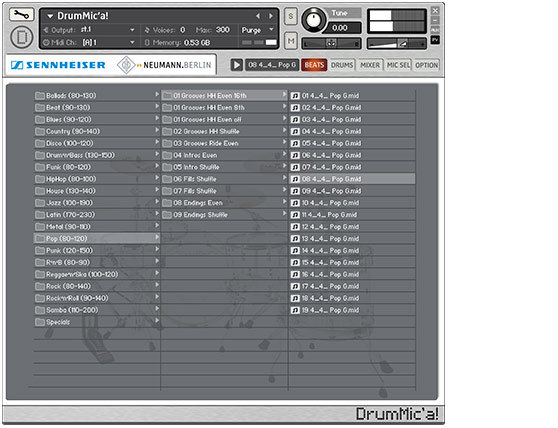Select the file 03 4_4_ Pop G.mid

tap(352, 120)
